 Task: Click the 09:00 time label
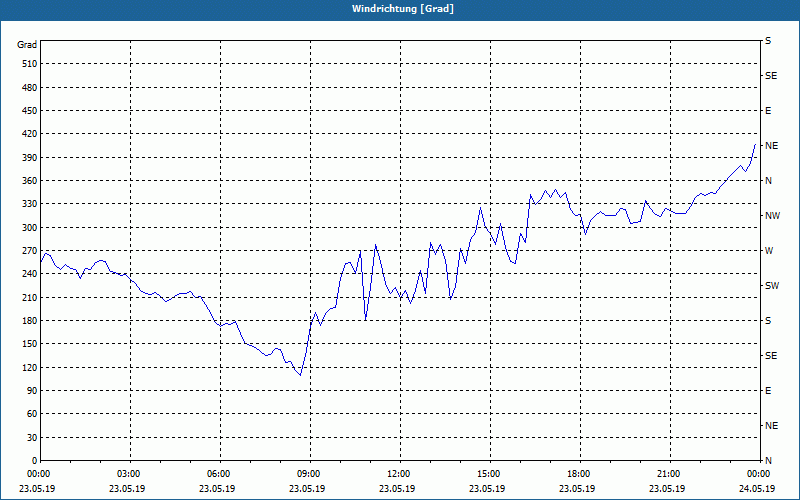coord(310,474)
